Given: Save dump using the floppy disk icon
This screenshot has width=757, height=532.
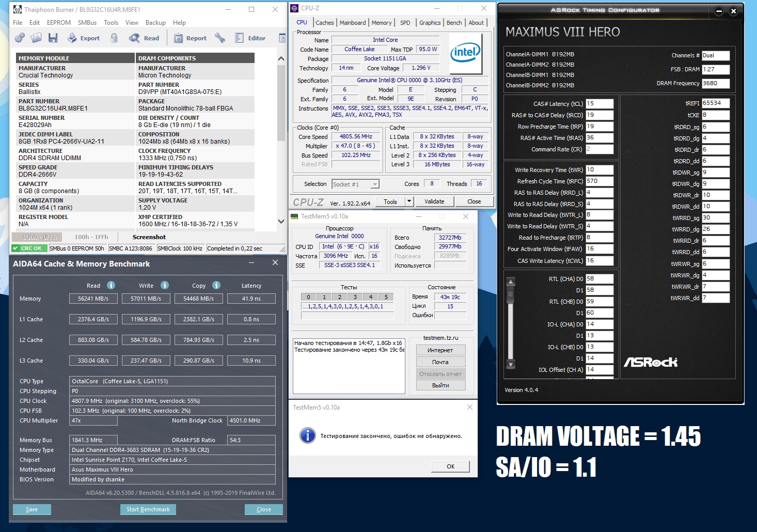Looking at the screenshot, I should pos(53,38).
